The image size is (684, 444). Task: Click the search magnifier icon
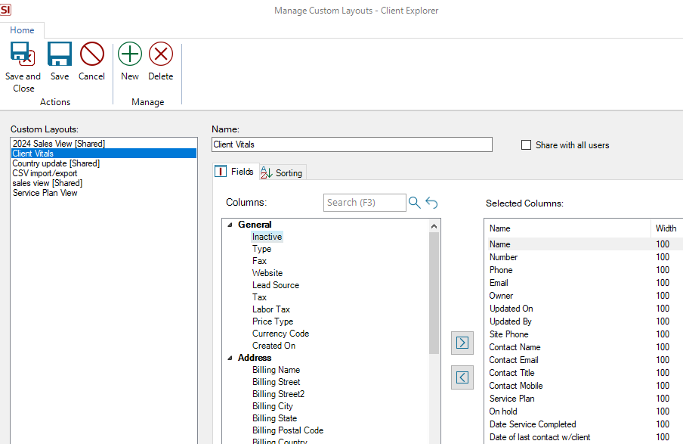pyautogui.click(x=415, y=203)
